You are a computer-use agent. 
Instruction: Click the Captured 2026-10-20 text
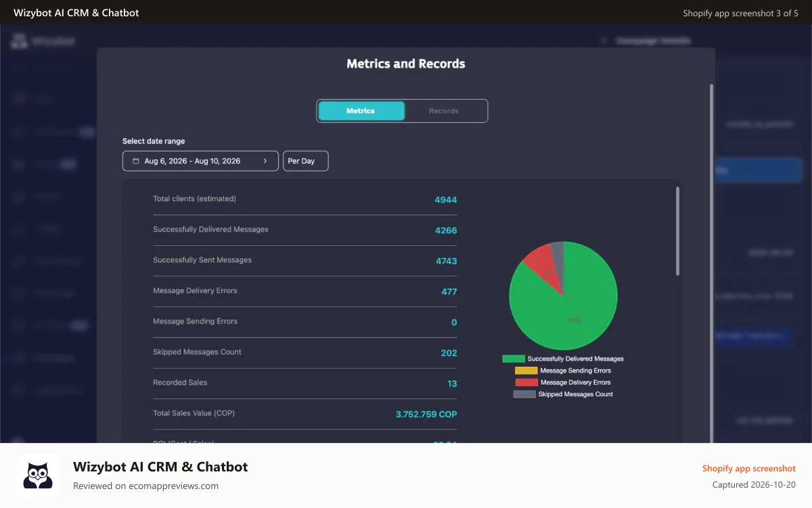(754, 485)
